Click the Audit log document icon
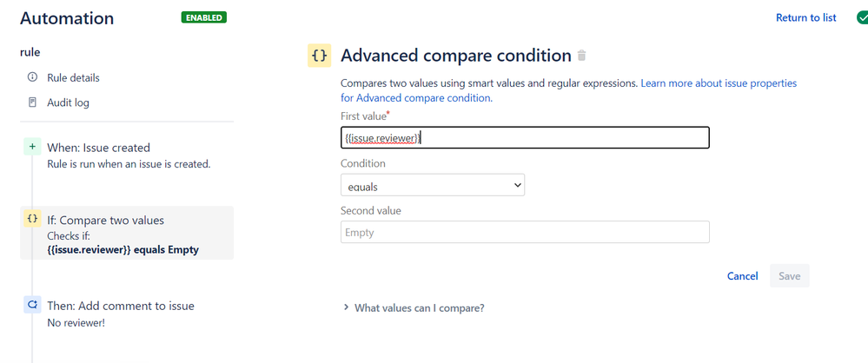Image resolution: width=868 pixels, height=363 pixels. point(32,102)
